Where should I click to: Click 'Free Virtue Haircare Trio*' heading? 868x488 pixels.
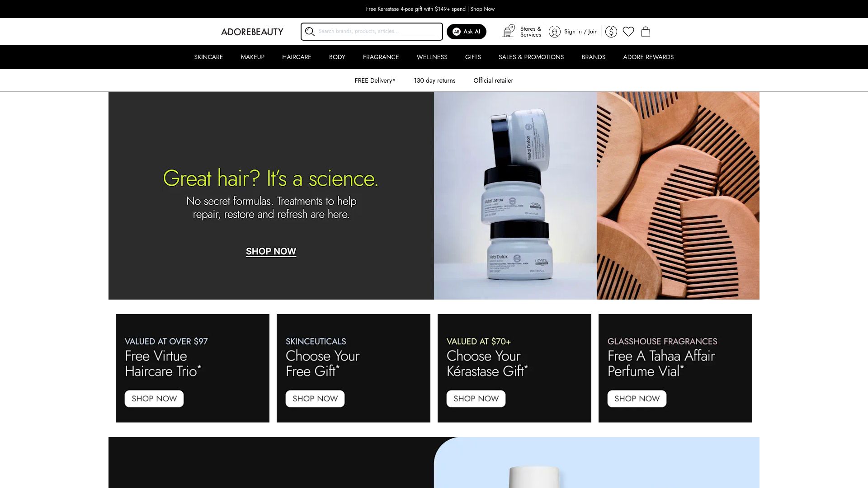click(163, 363)
